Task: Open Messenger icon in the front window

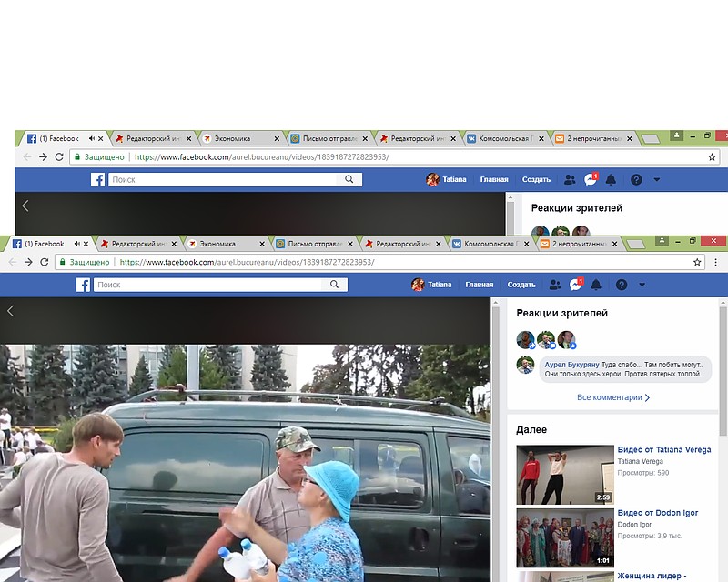Action: click(x=576, y=285)
